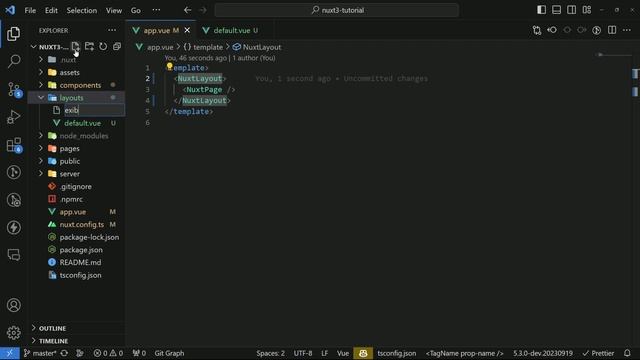Open the File menu

tap(30, 10)
